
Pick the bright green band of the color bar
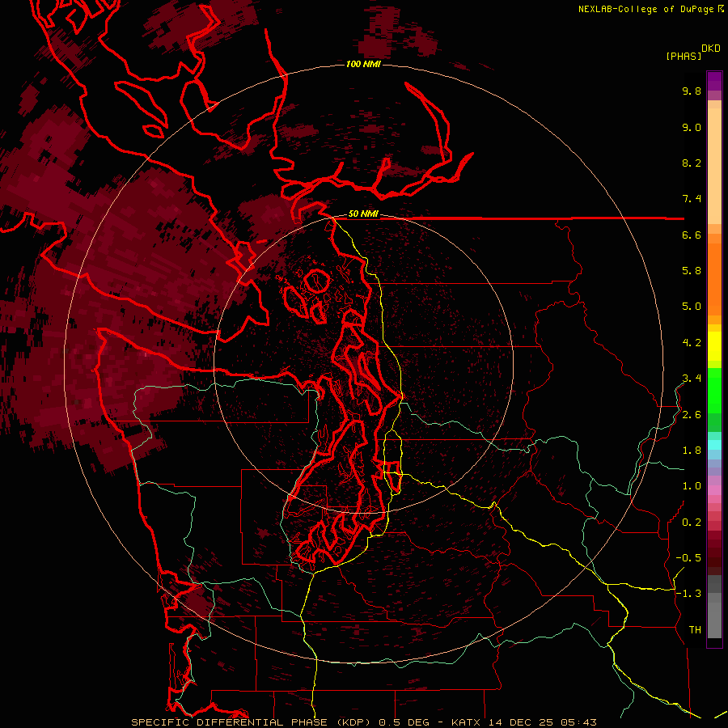tap(714, 390)
